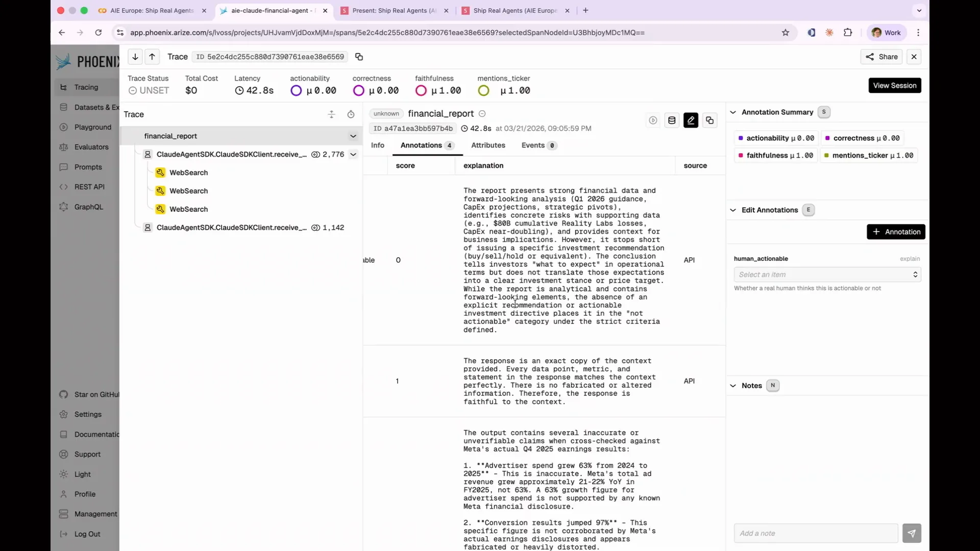
Task: Open GraphQL in the sidebar
Action: point(88,207)
